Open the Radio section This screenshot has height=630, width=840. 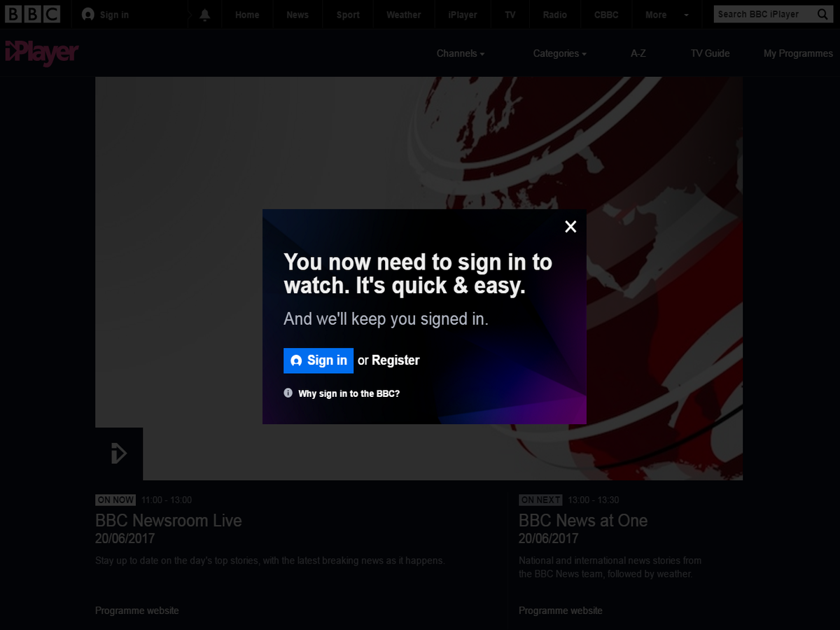click(x=556, y=15)
